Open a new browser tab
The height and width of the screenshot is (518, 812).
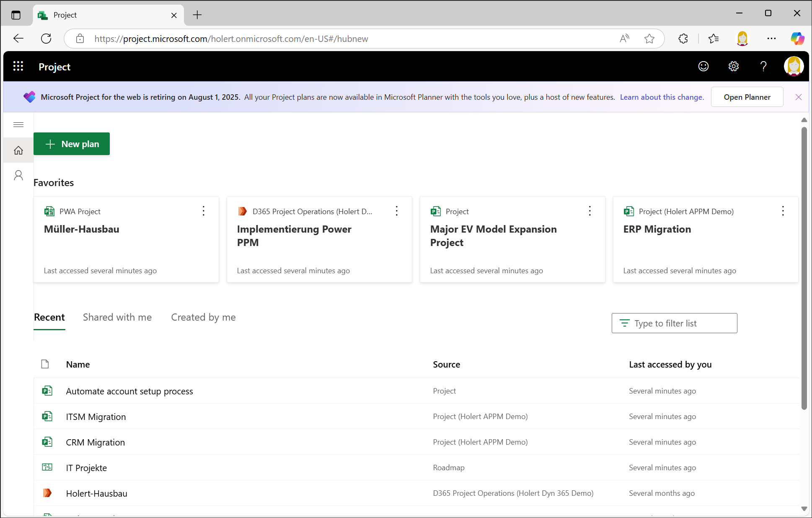click(197, 15)
